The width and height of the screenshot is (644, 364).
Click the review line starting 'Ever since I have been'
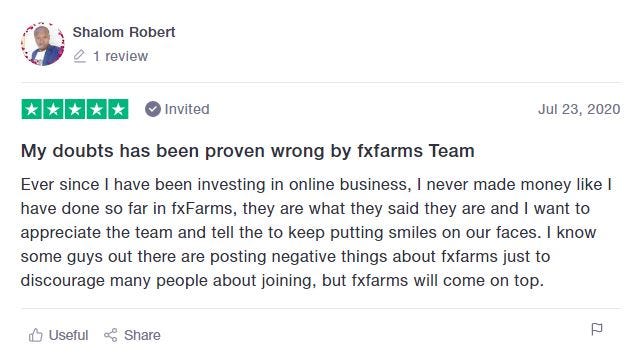pos(316,184)
